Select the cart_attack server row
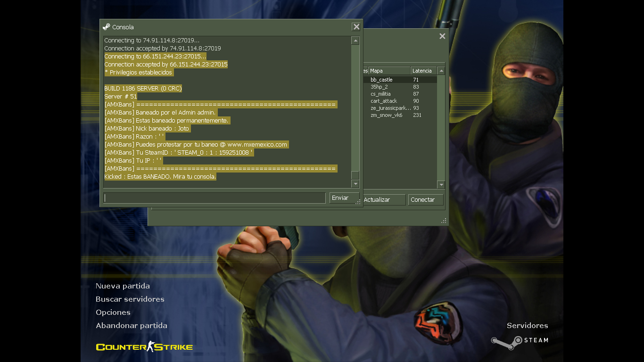Screen dimensions: 644x362 400,101
